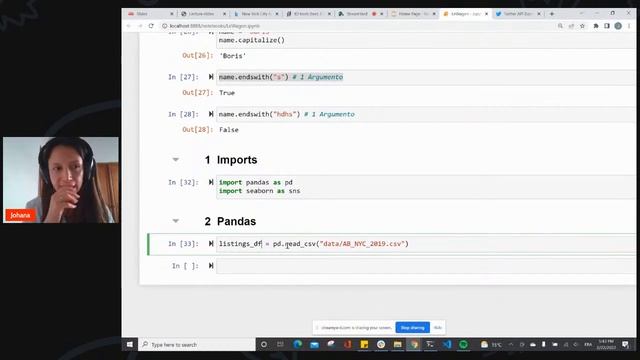
Task: Collapse the "2 Pandas" heading section
Action: 176,221
